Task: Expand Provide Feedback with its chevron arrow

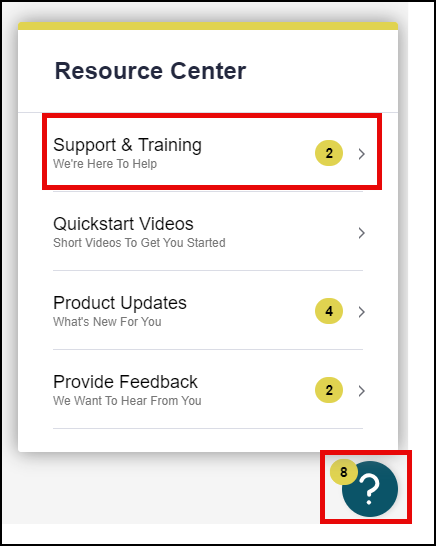Action: coord(362,391)
